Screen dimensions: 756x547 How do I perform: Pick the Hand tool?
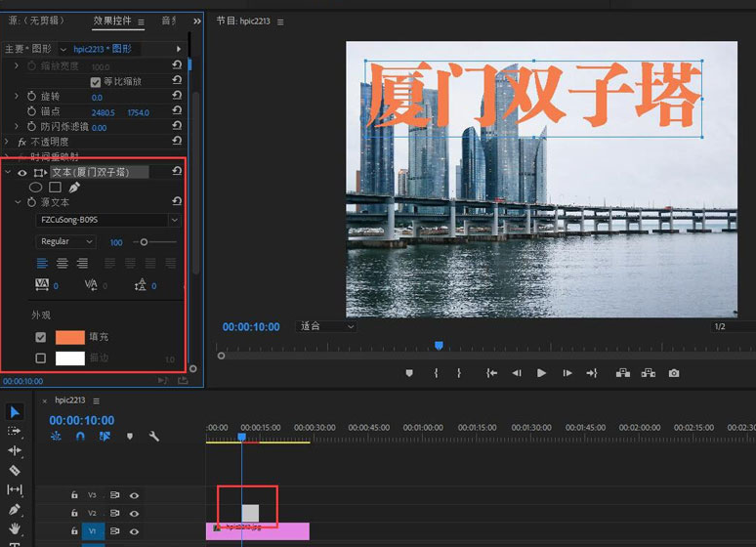click(15, 528)
